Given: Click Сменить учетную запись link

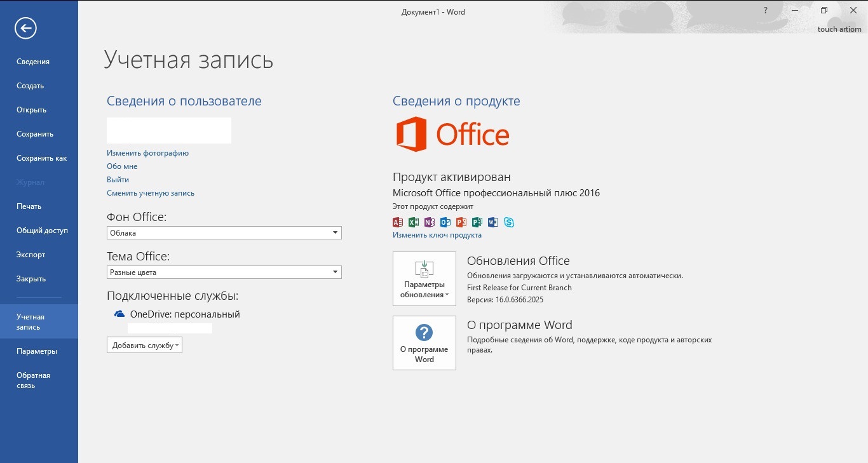Looking at the screenshot, I should click(x=151, y=193).
